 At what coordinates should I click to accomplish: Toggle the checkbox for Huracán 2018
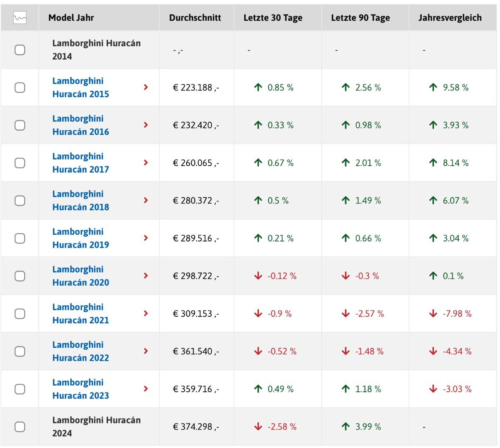[20, 201]
